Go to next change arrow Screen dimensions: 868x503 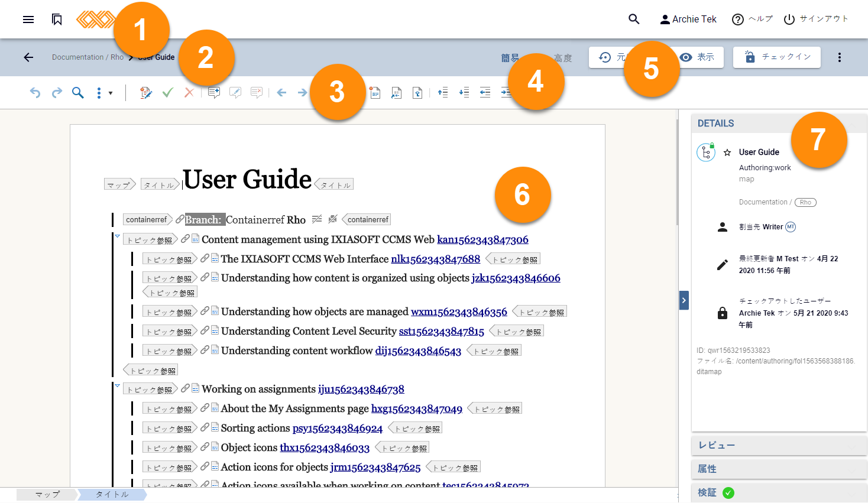302,93
